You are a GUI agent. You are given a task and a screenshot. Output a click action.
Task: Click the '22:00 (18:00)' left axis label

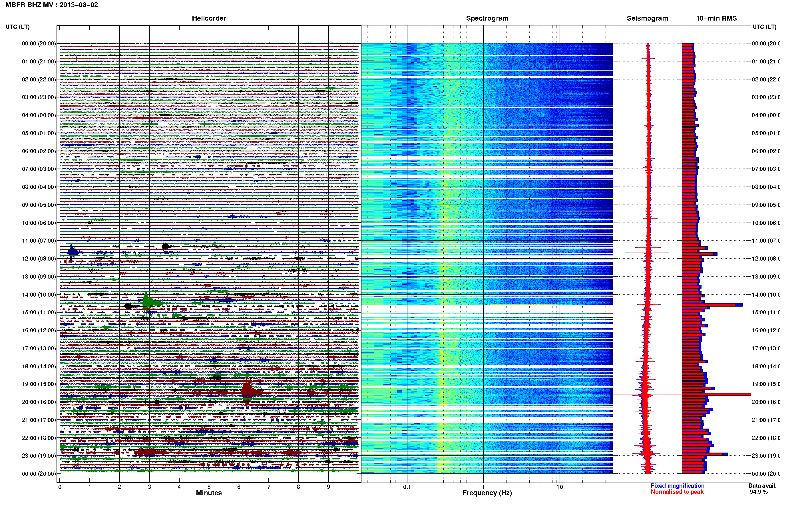click(39, 438)
